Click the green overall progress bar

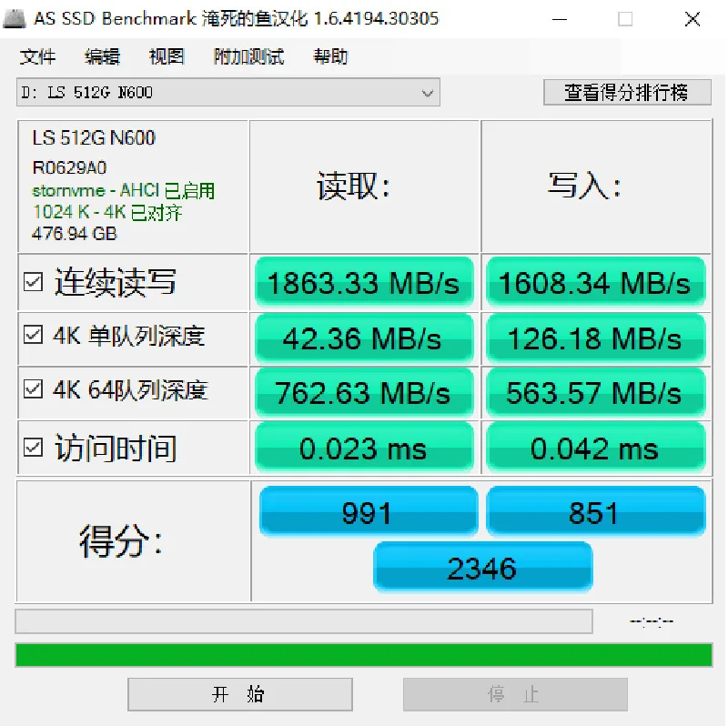(364, 655)
